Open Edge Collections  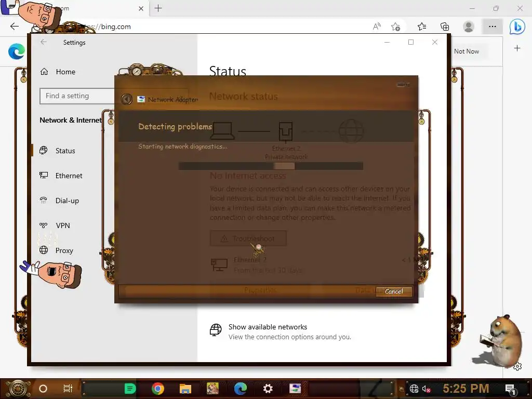tap(445, 26)
